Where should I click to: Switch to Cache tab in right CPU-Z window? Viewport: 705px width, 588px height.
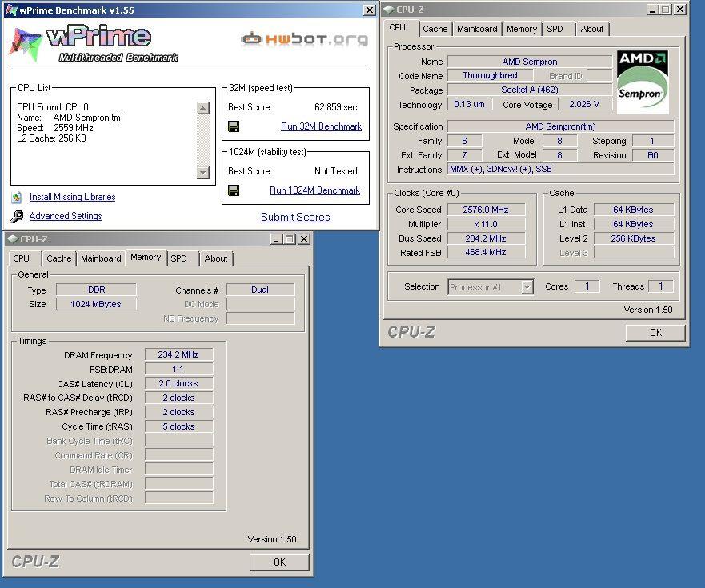coord(435,29)
